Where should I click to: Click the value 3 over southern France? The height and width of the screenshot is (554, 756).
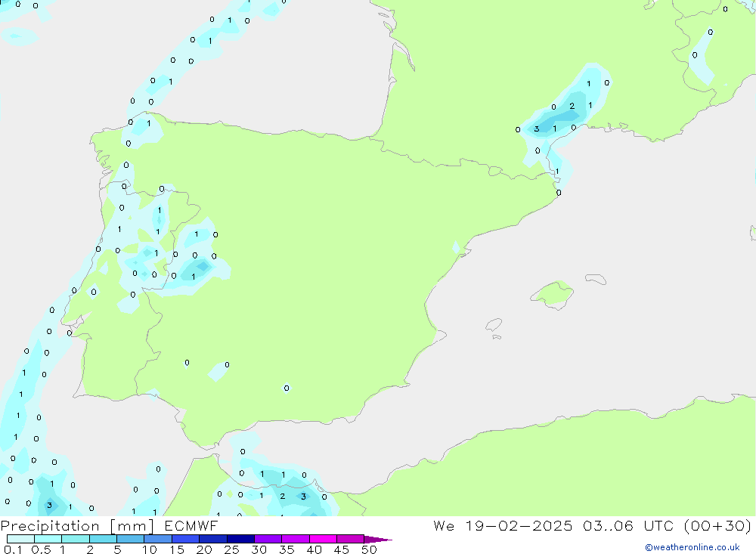(537, 128)
